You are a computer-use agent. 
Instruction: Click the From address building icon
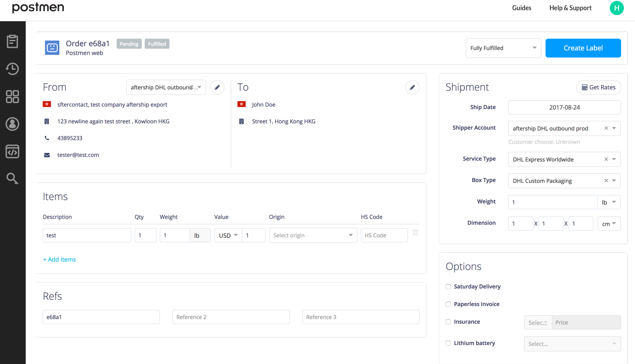pyautogui.click(x=47, y=121)
